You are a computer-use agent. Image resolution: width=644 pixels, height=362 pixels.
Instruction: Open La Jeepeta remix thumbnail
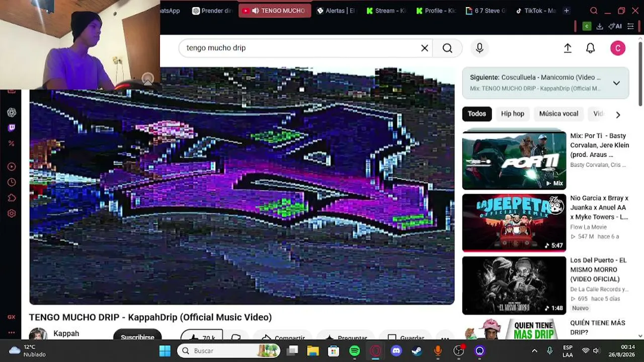514,223
